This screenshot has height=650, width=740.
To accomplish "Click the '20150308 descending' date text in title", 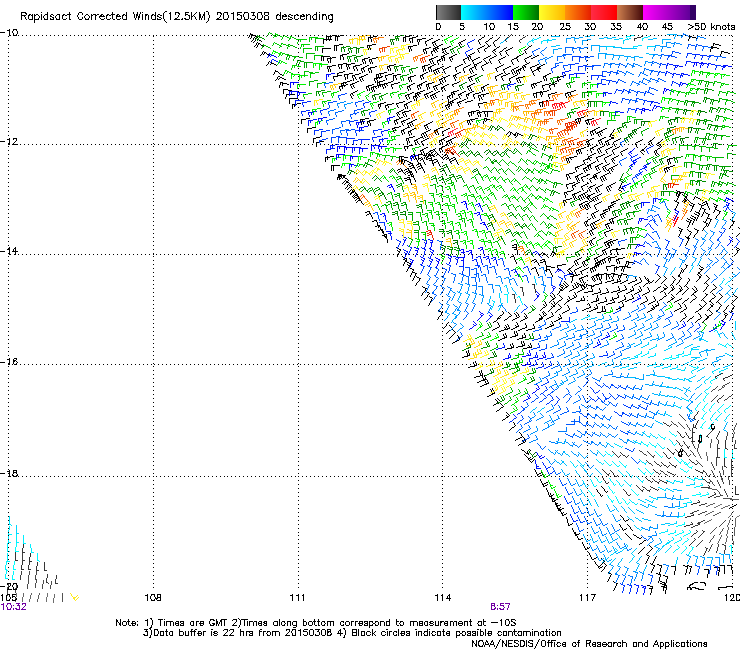I will click(x=275, y=17).
